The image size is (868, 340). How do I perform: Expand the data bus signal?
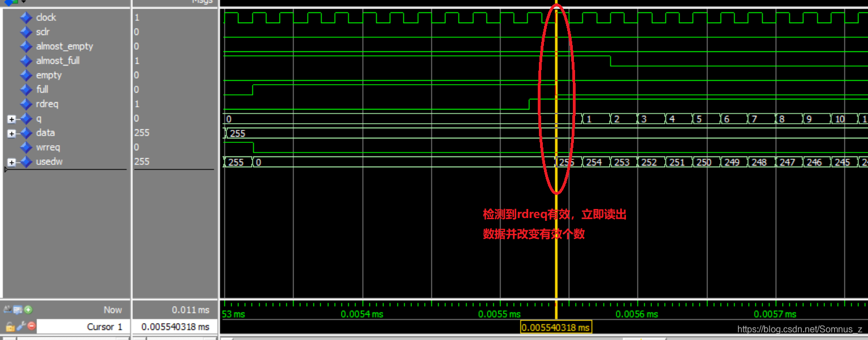click(11, 133)
